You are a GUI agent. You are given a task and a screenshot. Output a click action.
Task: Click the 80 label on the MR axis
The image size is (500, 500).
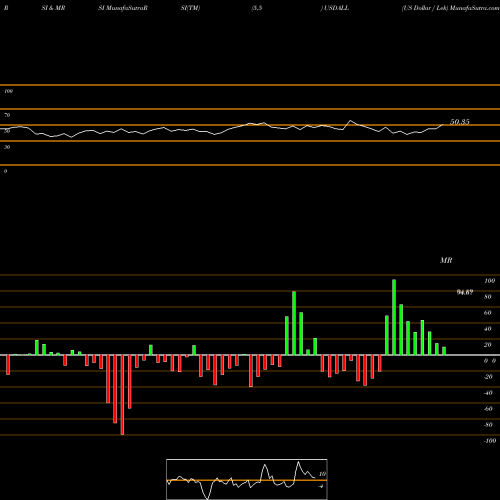(488, 297)
